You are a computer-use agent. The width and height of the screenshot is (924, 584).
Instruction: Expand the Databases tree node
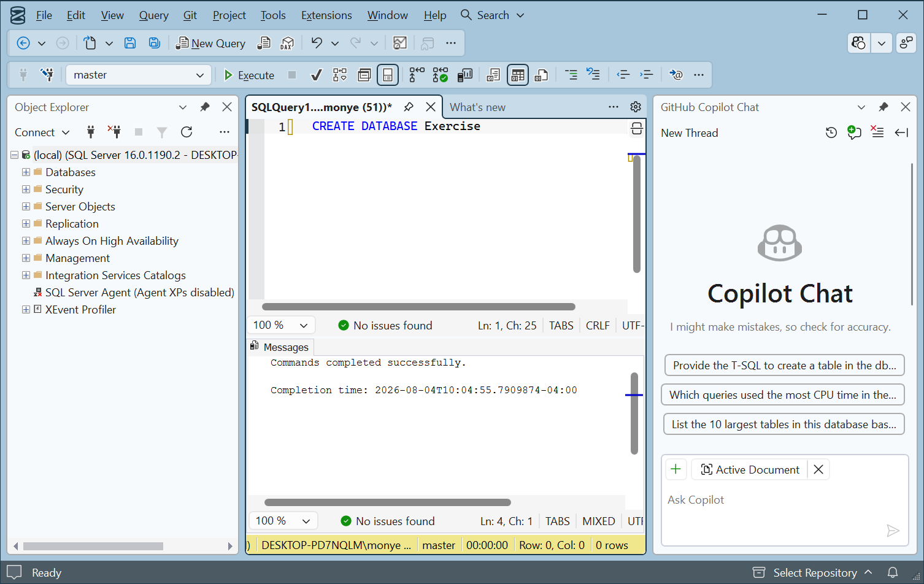pos(26,172)
